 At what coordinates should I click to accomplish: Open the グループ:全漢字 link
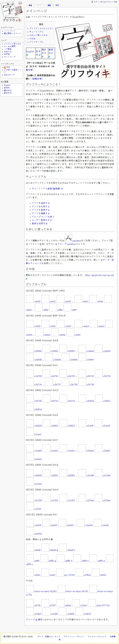click(x=34, y=619)
